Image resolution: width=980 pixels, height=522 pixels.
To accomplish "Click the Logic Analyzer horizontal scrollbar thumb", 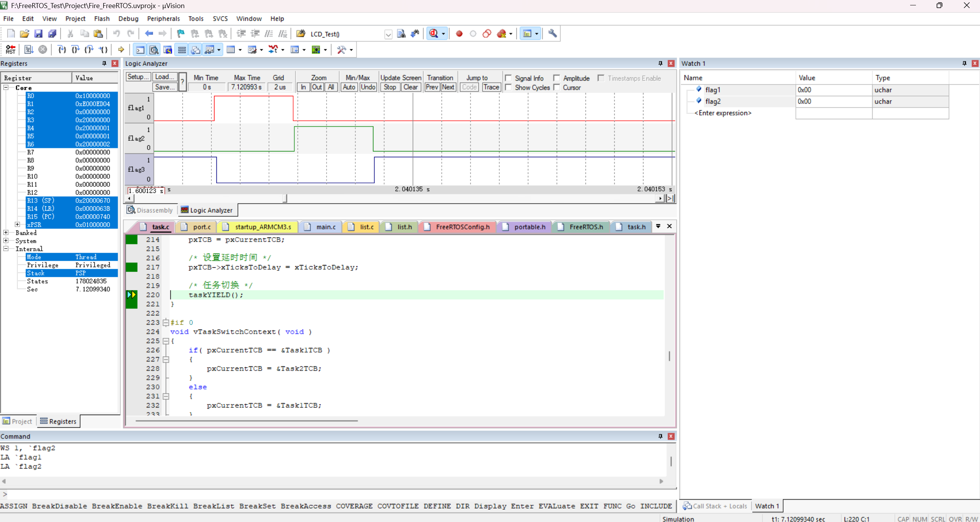I will pos(285,198).
